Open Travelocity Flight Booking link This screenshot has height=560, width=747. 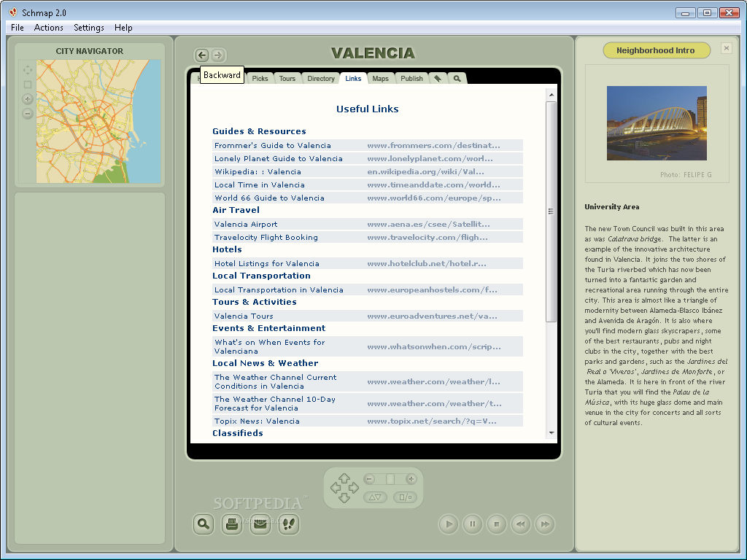tap(266, 237)
